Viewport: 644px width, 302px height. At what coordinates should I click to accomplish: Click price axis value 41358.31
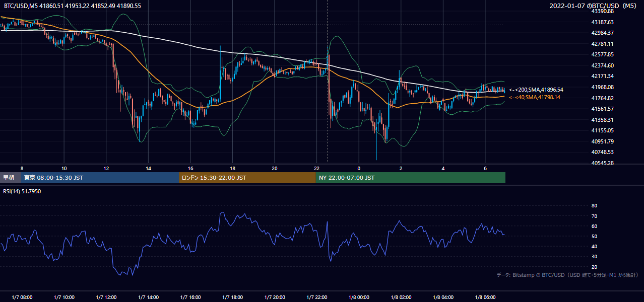tap(602, 120)
